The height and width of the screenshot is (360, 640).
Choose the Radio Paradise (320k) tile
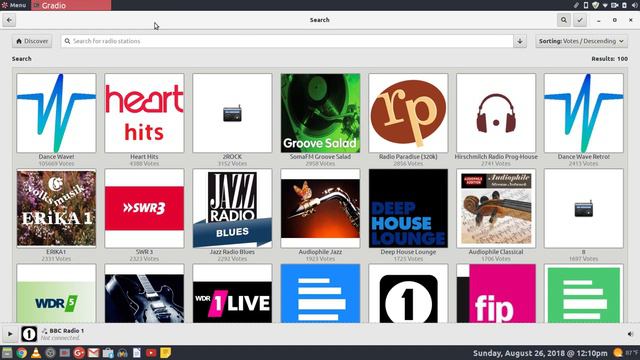point(408,113)
